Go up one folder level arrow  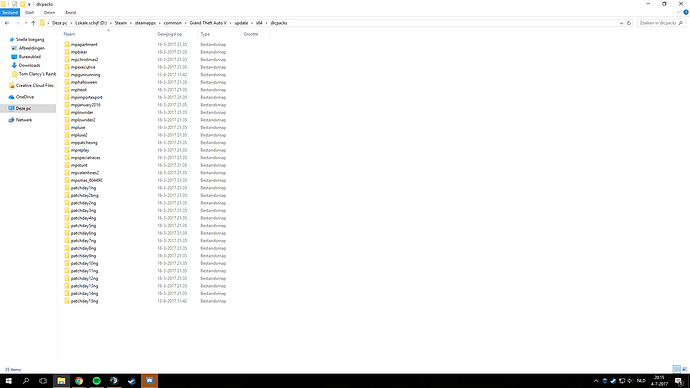tap(33, 23)
